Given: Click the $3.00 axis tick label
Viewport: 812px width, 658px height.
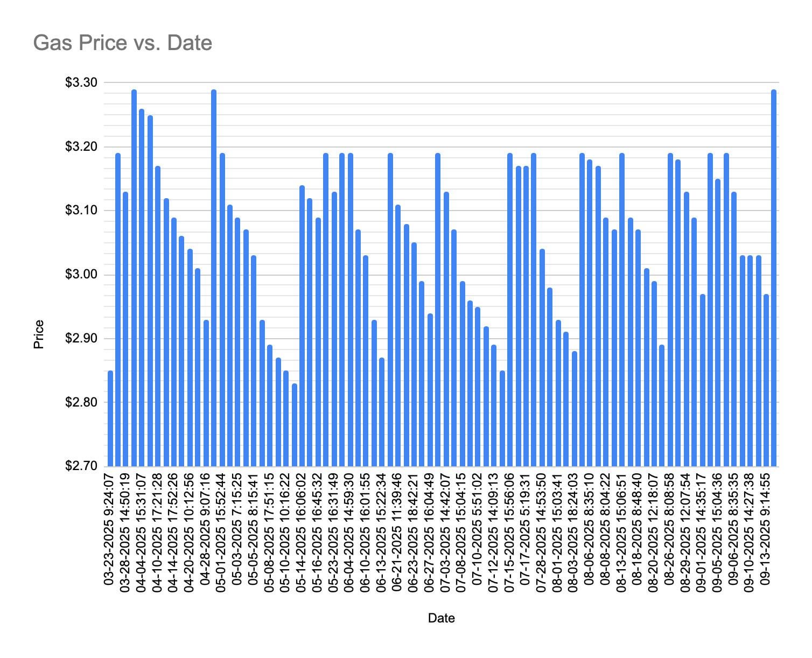Looking at the screenshot, I should [81, 275].
